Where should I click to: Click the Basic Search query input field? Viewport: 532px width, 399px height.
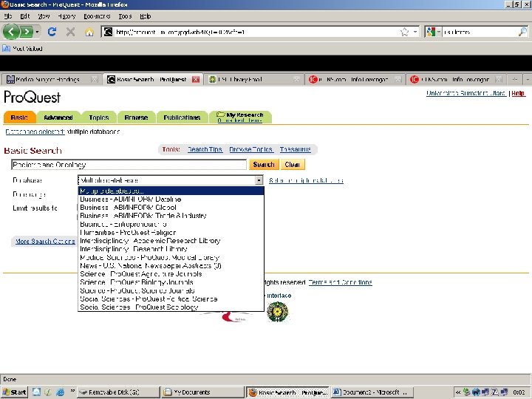129,165
